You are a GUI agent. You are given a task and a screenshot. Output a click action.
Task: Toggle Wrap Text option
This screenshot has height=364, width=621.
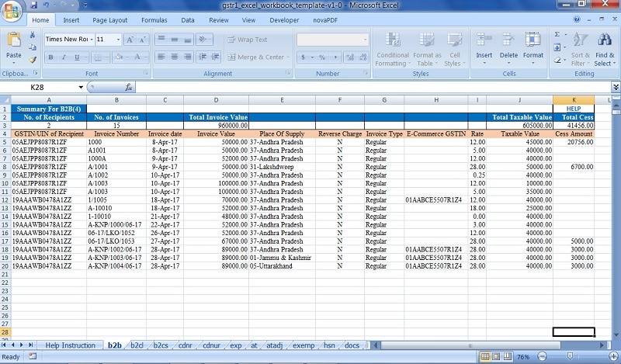[x=248, y=40]
